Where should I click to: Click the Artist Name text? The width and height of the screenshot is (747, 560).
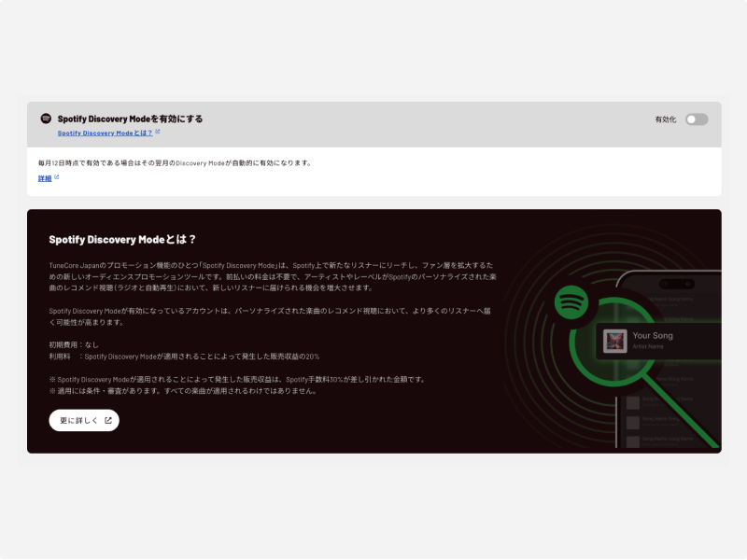tap(650, 347)
